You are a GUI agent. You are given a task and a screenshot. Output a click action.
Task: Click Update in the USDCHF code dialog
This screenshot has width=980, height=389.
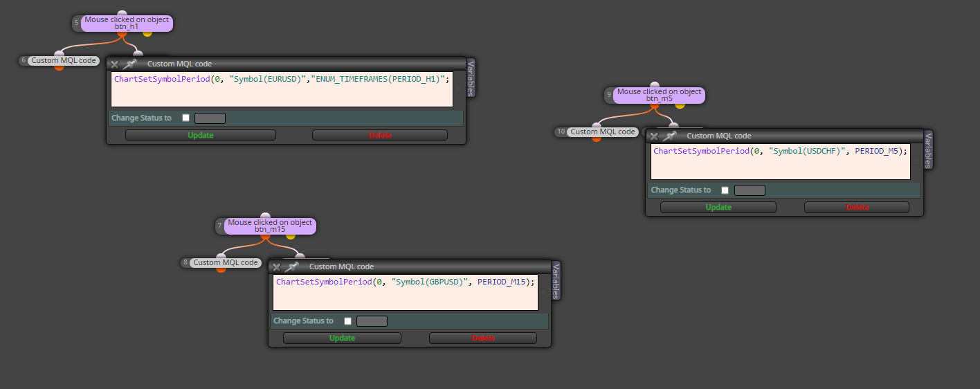(718, 207)
